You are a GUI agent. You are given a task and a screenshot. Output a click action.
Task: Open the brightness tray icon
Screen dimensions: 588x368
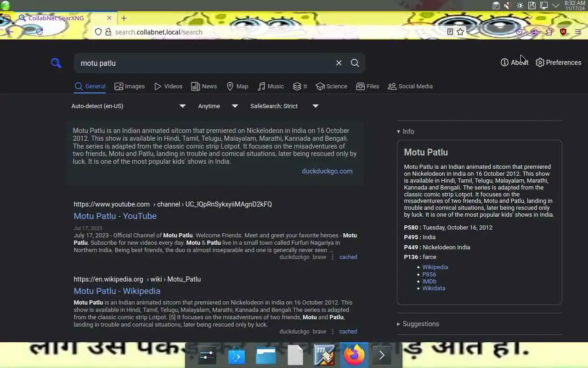click(520, 6)
